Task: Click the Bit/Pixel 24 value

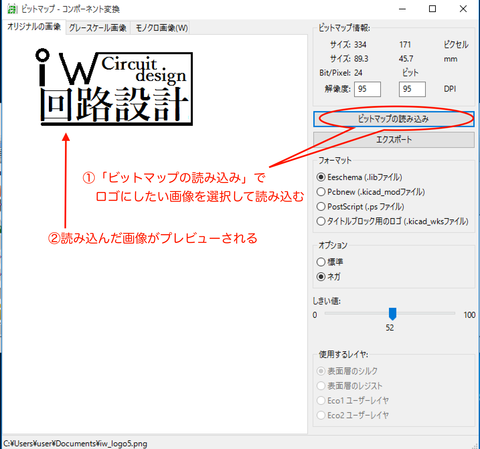Action: click(358, 73)
